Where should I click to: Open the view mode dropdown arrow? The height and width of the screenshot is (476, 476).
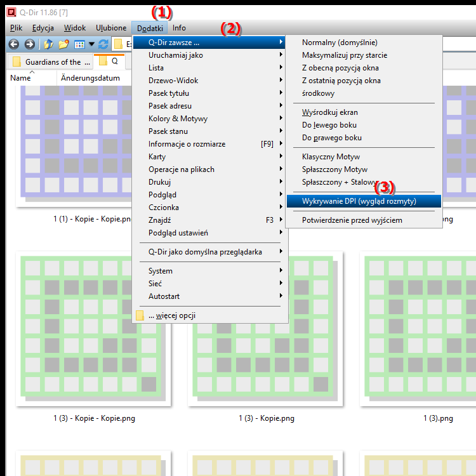point(91,44)
